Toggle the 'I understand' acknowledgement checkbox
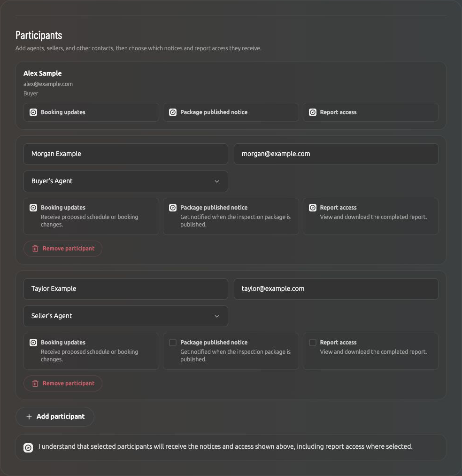 tap(28, 447)
